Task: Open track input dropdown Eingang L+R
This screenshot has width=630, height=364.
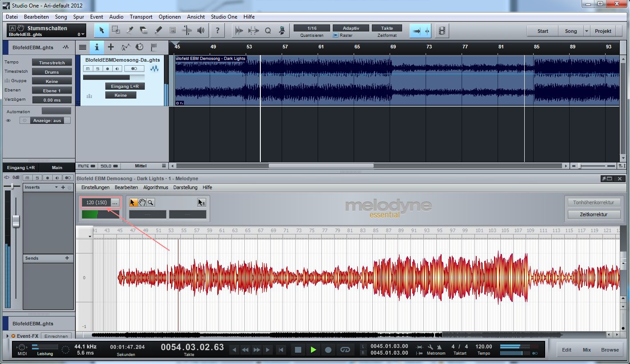Action: [125, 86]
